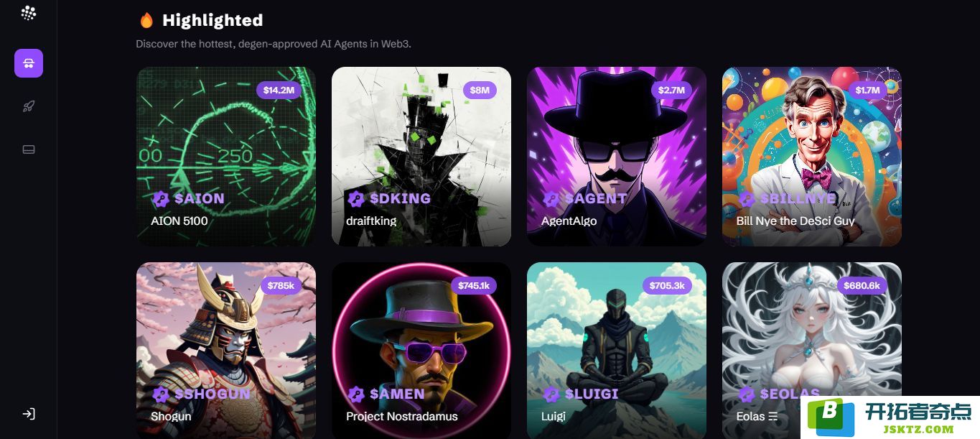Click the rocket launch icon in the sidebar
980x439 pixels.
point(29,106)
